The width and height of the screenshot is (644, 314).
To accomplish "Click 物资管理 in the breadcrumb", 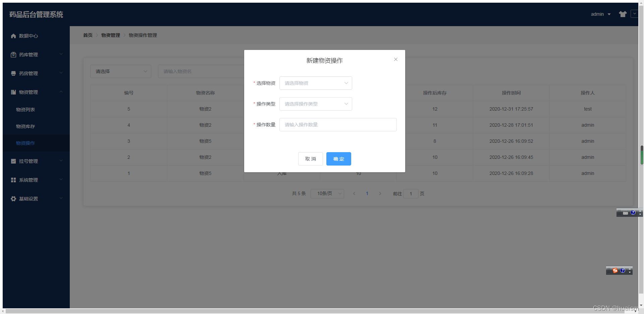I will pyautogui.click(x=111, y=35).
